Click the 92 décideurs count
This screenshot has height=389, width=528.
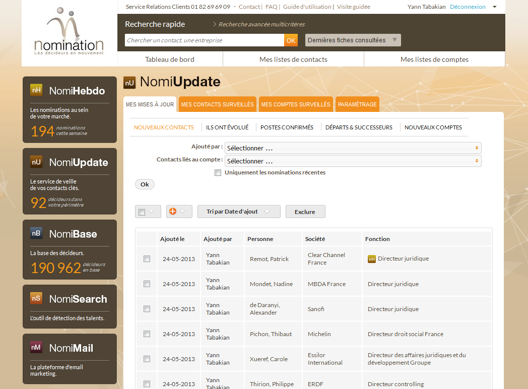(x=38, y=203)
